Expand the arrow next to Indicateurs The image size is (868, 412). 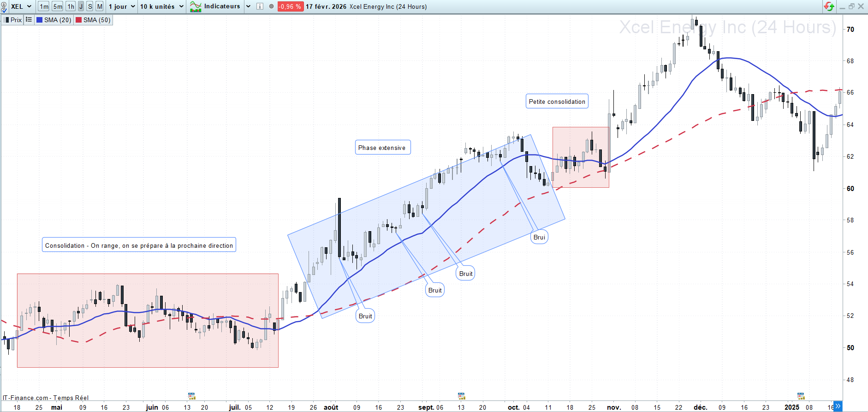[x=248, y=6]
